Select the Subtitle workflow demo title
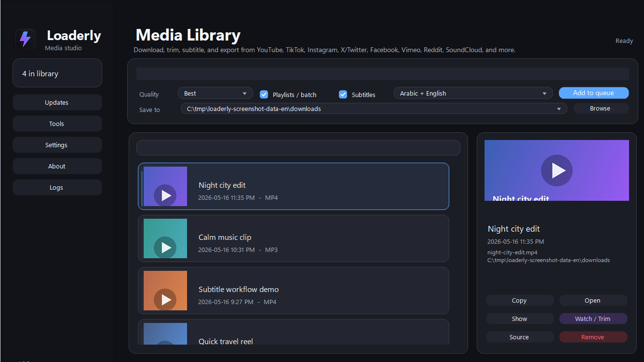The image size is (644, 362). click(x=239, y=289)
